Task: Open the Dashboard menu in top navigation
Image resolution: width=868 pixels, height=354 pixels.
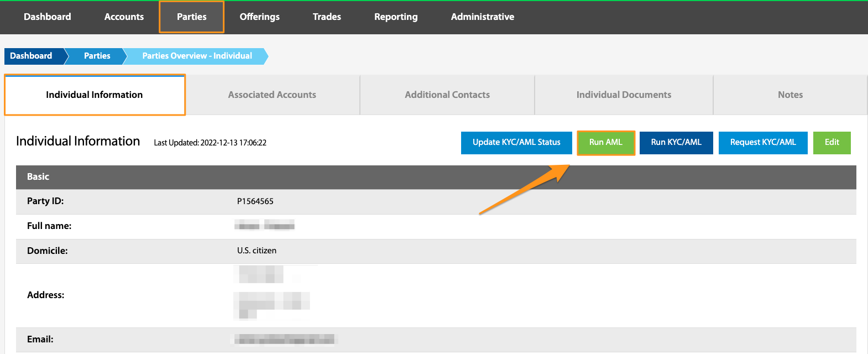Action: (x=48, y=17)
